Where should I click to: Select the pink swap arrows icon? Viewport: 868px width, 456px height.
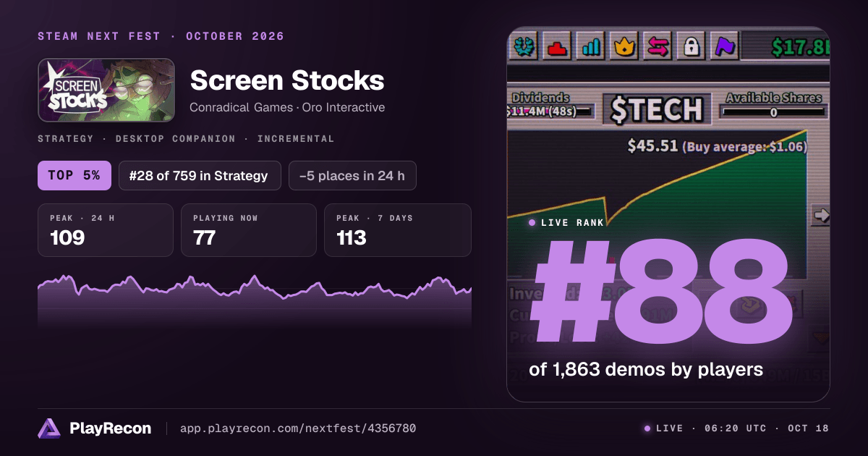click(x=658, y=47)
